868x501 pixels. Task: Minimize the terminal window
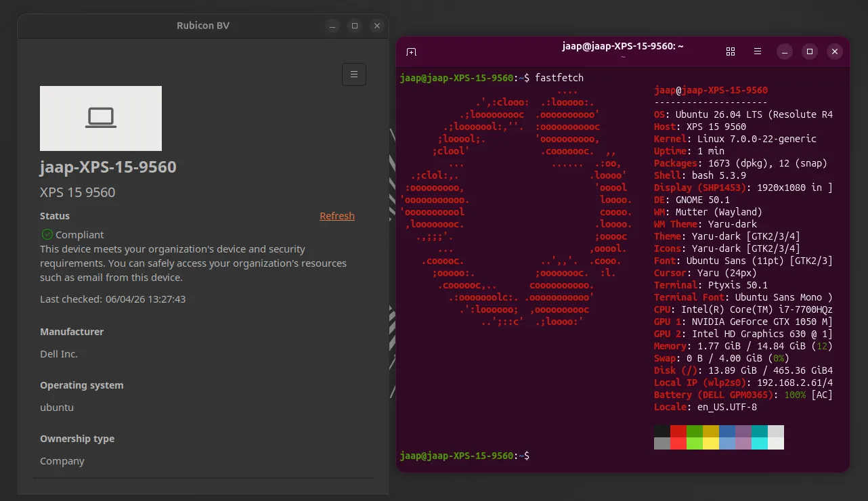tap(785, 51)
